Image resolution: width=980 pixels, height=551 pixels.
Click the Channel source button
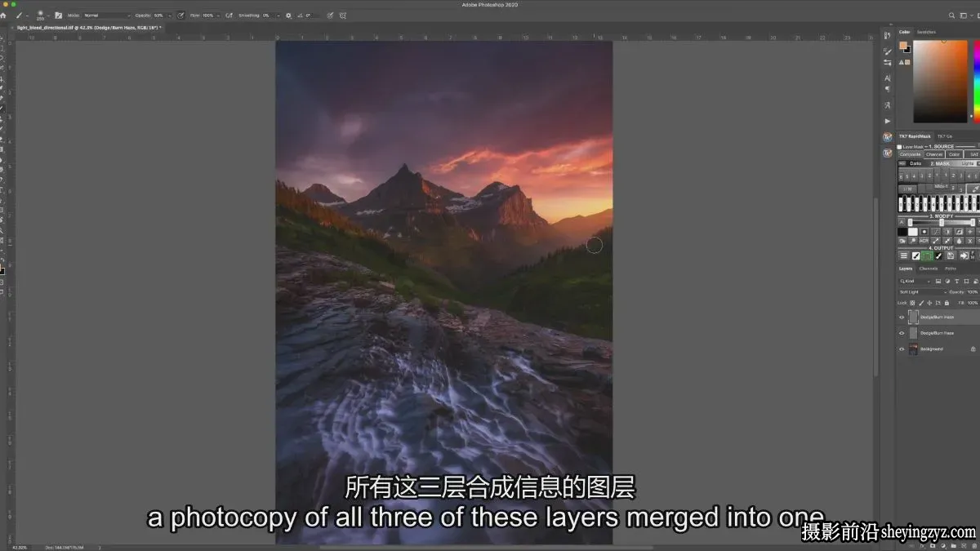coord(934,154)
